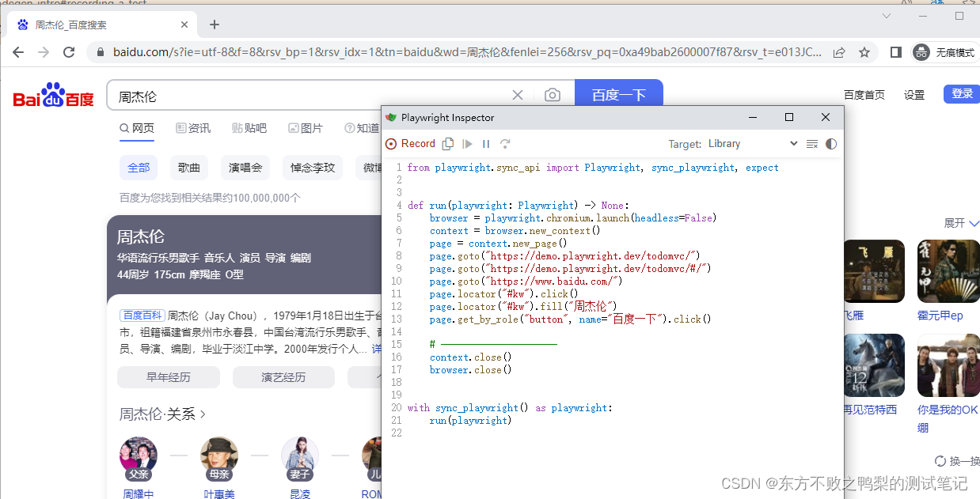Toggle the browser side panel icon
The height and width of the screenshot is (499, 980).
pos(896,52)
